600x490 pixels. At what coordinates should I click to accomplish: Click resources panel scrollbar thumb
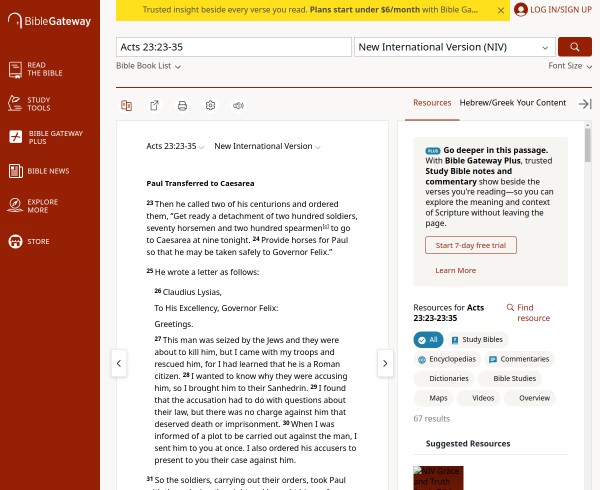tap(587, 145)
